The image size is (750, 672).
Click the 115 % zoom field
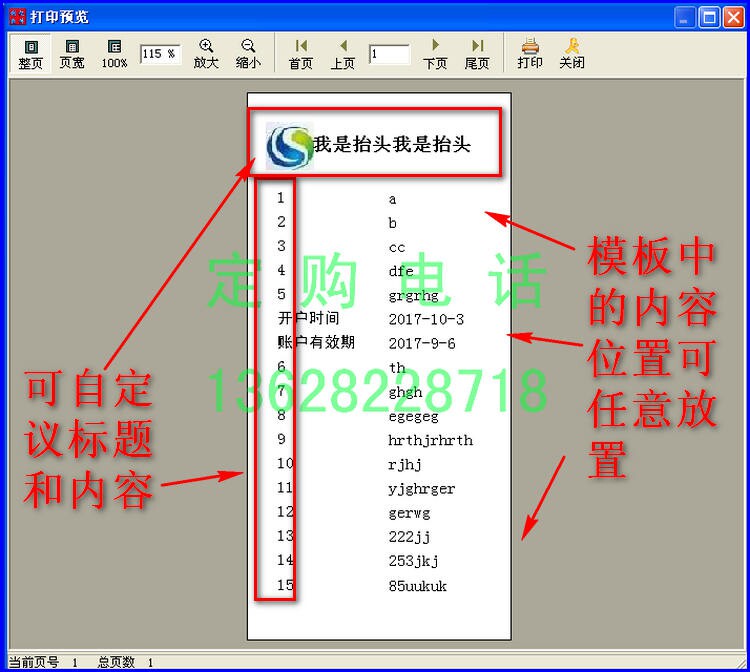160,54
